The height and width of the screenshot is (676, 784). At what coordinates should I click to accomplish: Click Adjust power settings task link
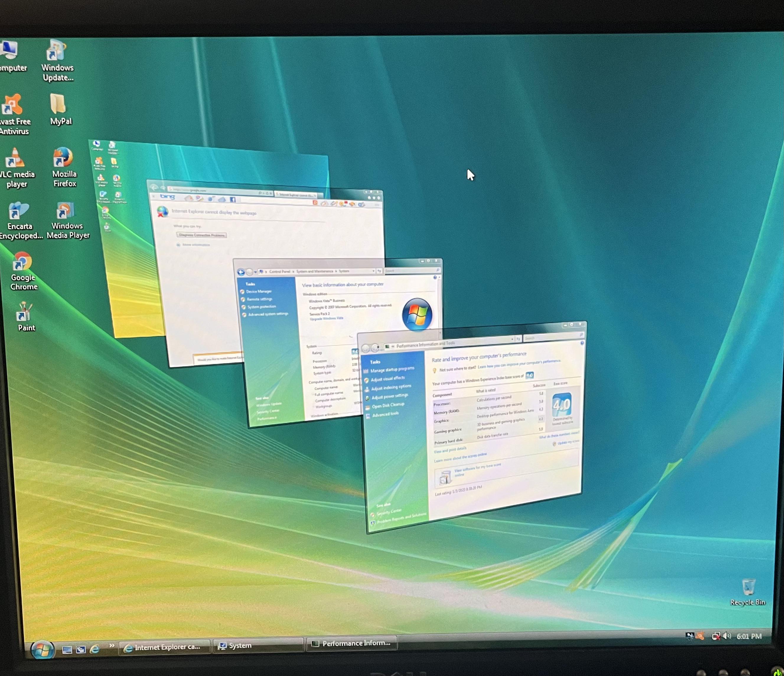tap(389, 396)
